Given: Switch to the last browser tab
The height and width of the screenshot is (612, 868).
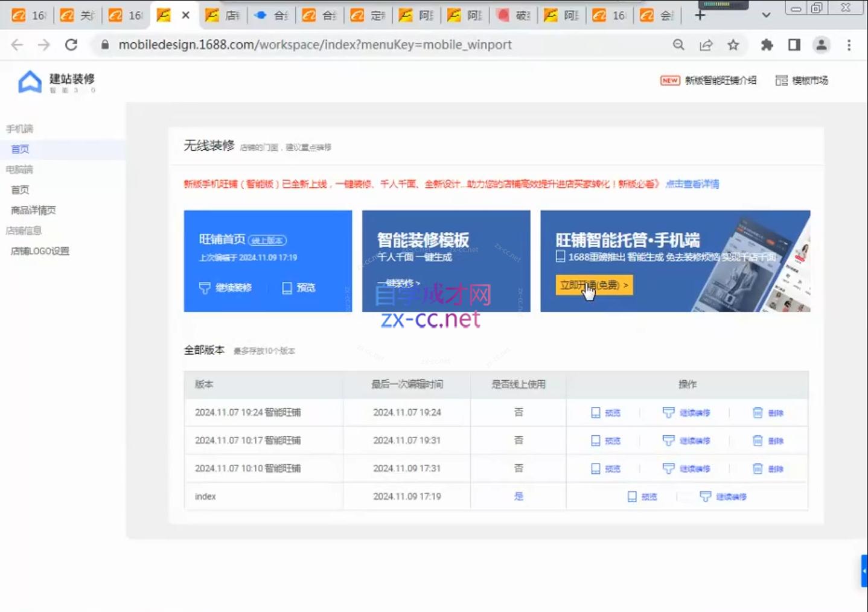Looking at the screenshot, I should tap(657, 15).
